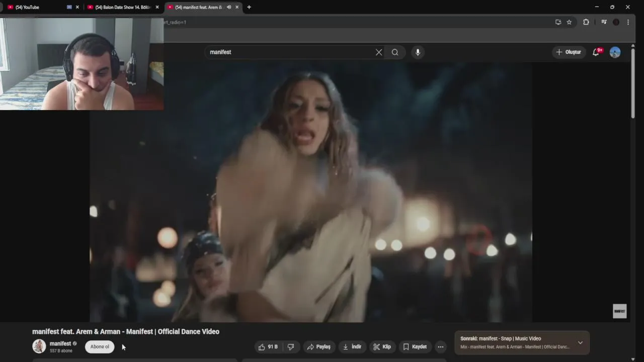
Task: Share the video via Paylaş
Action: [319, 347]
